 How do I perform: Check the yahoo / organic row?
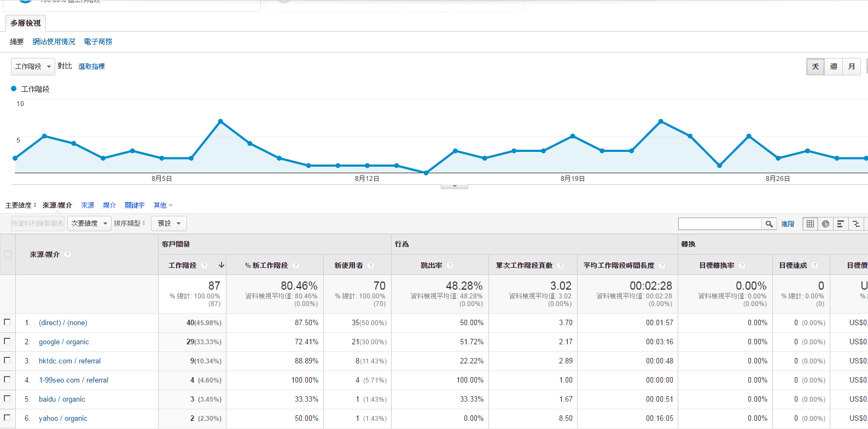pos(7,418)
